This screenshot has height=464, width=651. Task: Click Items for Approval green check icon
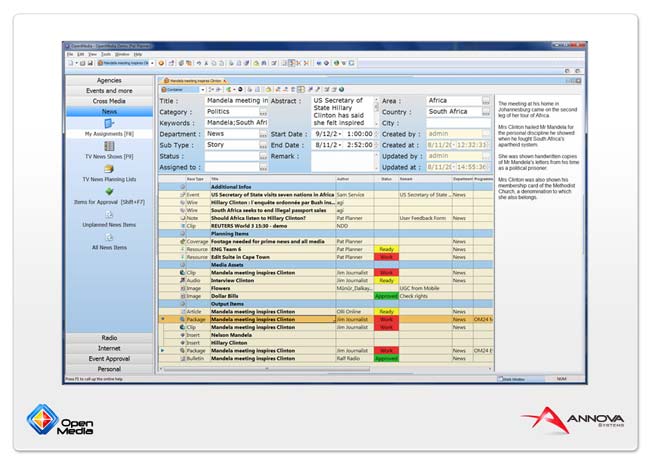point(109,191)
